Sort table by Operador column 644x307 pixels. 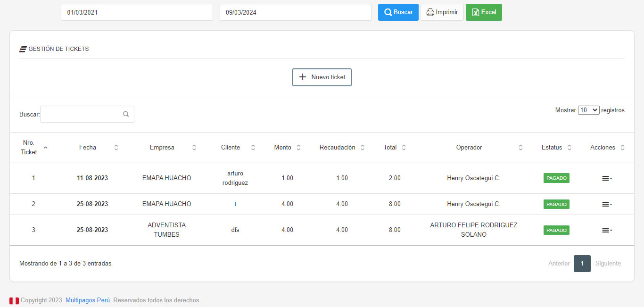point(520,148)
